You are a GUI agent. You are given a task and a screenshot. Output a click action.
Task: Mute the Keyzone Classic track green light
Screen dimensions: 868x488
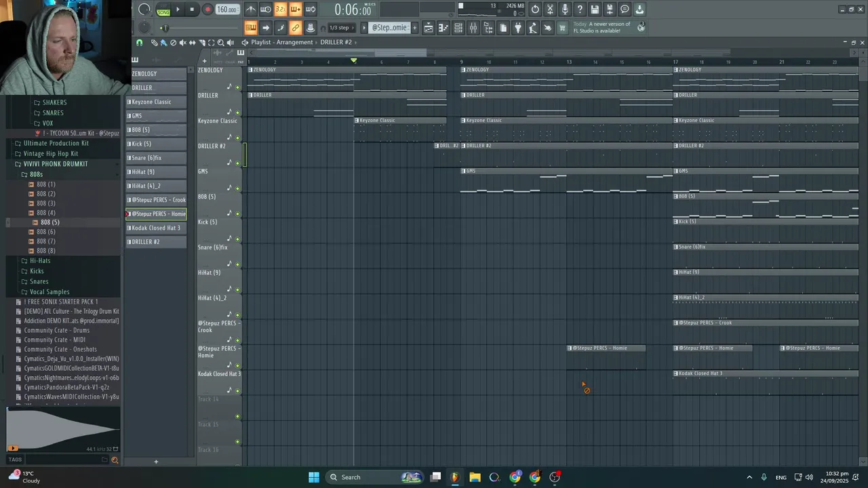point(237,138)
